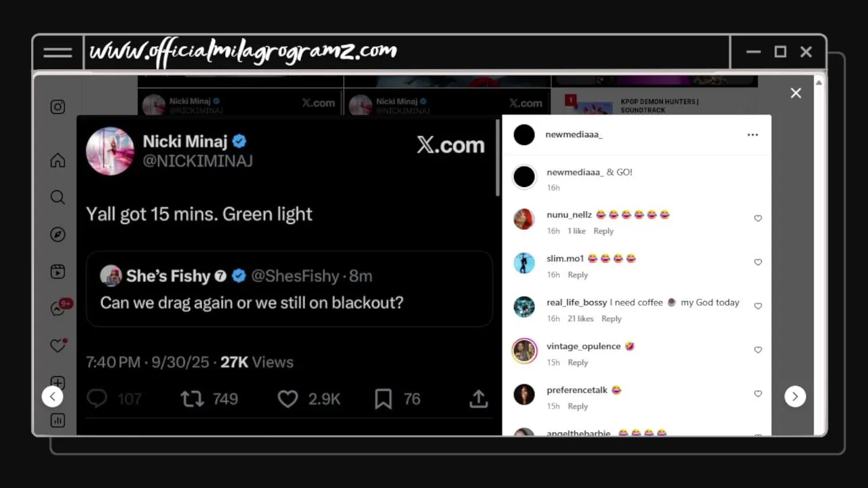The image size is (868, 488).
Task: Go to the next post arrow
Action: (795, 396)
